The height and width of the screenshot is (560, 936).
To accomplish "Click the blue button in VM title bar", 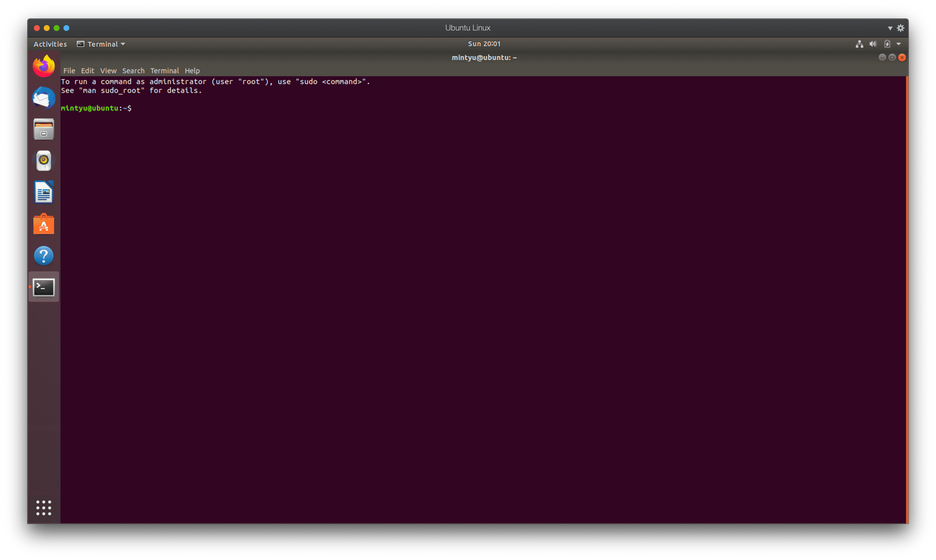I will [x=66, y=28].
